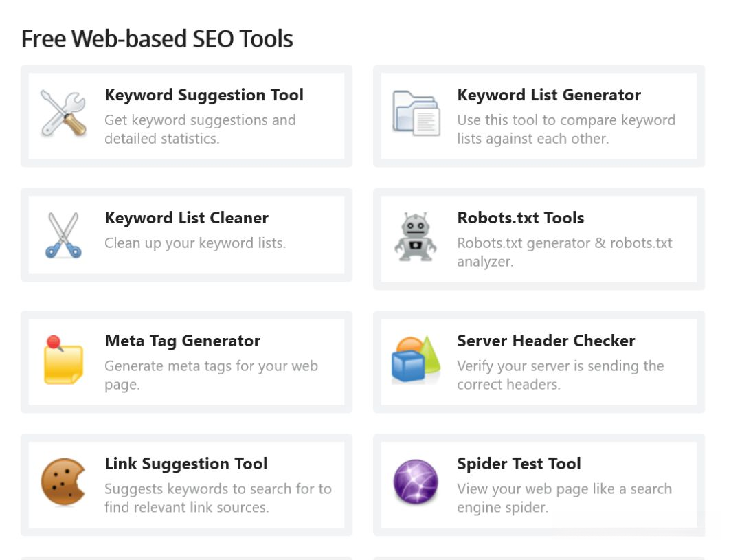Open the Robots.txt Tools title link
742x560 pixels.
pyautogui.click(x=521, y=218)
